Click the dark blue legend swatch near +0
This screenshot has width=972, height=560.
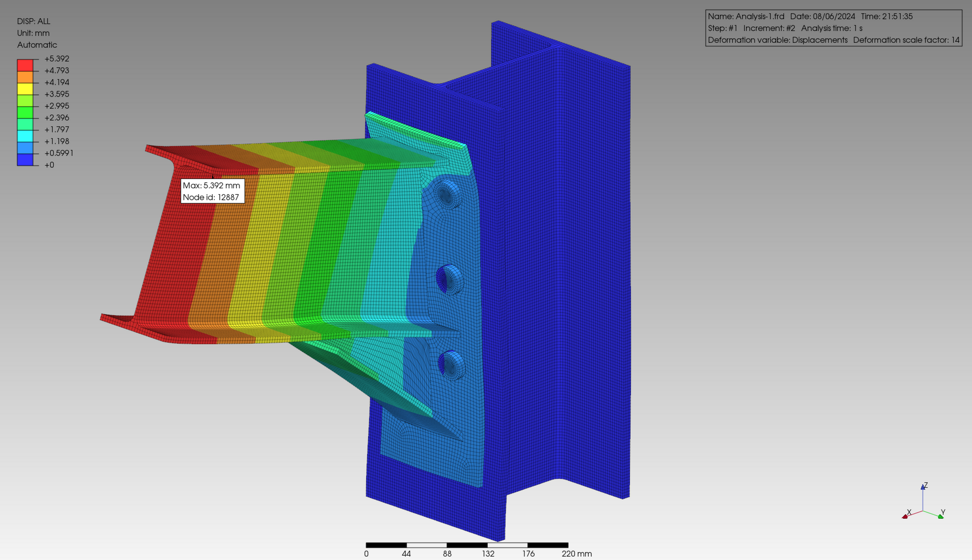pyautogui.click(x=25, y=160)
